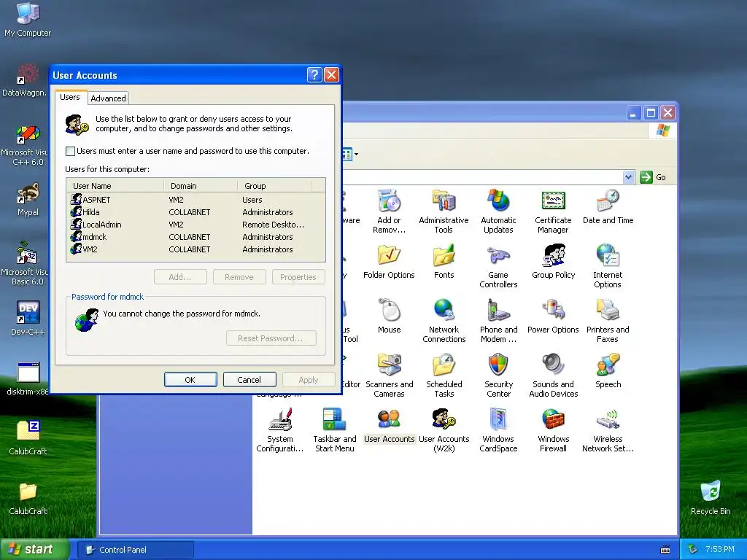Open the Start menu

(34, 549)
